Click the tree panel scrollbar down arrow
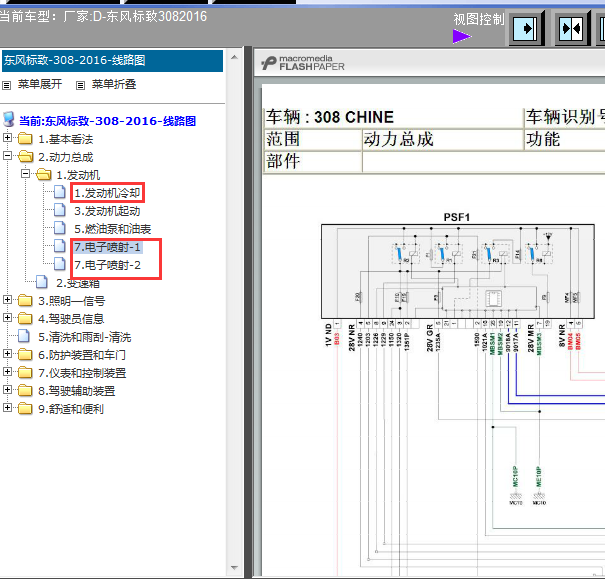 tap(234, 567)
